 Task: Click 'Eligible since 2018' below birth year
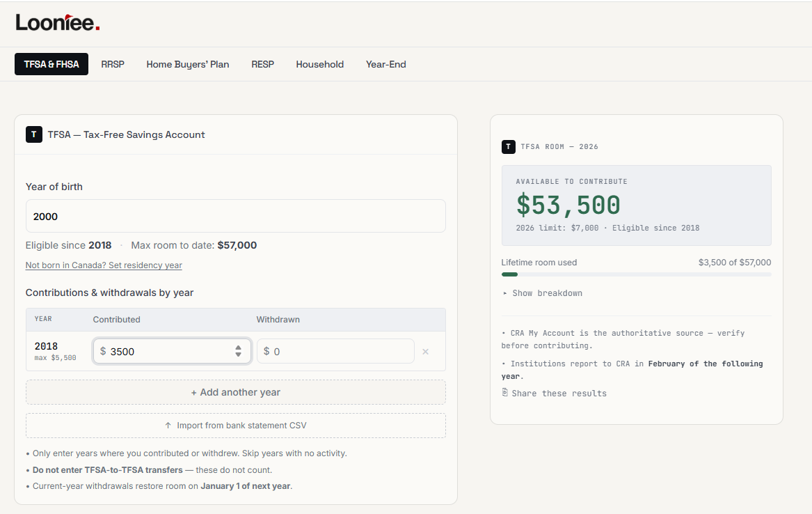[x=68, y=245]
